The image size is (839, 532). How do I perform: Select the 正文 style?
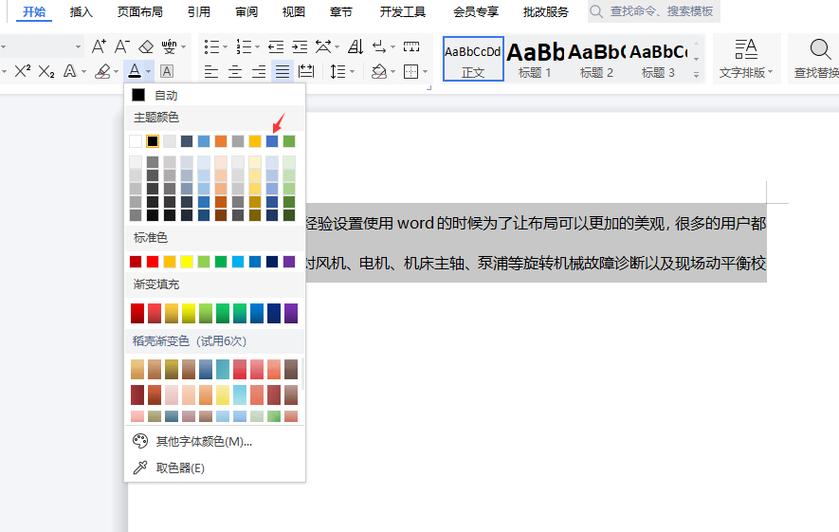(473, 59)
